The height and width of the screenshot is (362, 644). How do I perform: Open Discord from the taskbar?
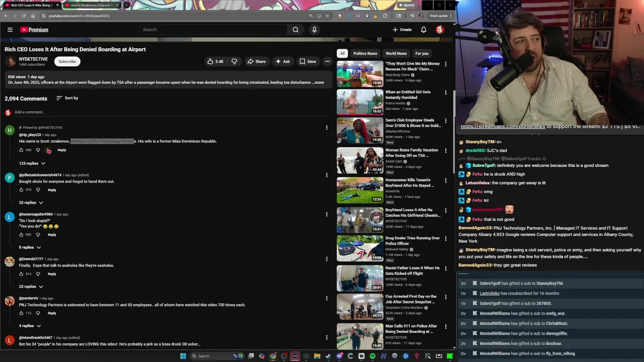(339, 356)
